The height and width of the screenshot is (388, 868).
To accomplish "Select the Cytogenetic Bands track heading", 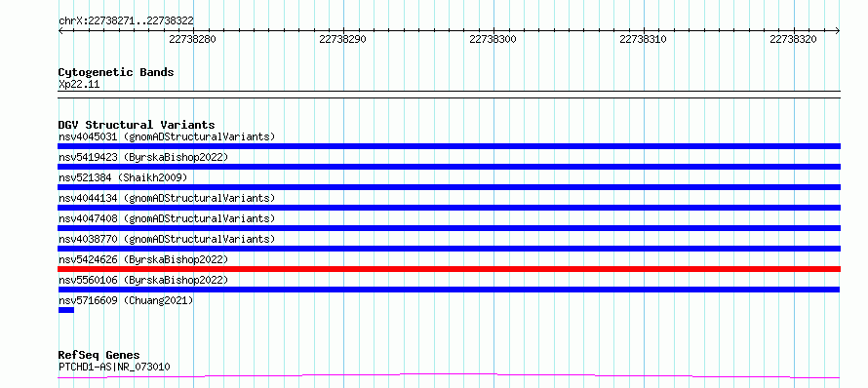I will pyautogui.click(x=116, y=72).
